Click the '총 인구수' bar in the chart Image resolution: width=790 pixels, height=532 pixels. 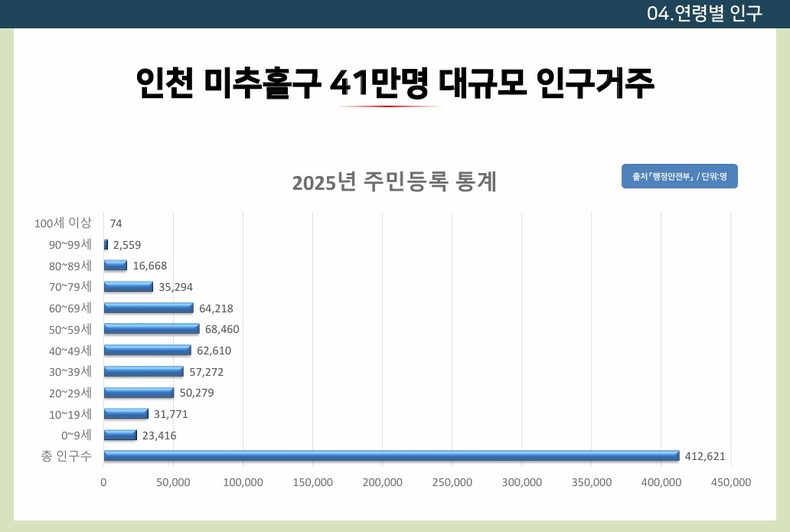(x=391, y=456)
